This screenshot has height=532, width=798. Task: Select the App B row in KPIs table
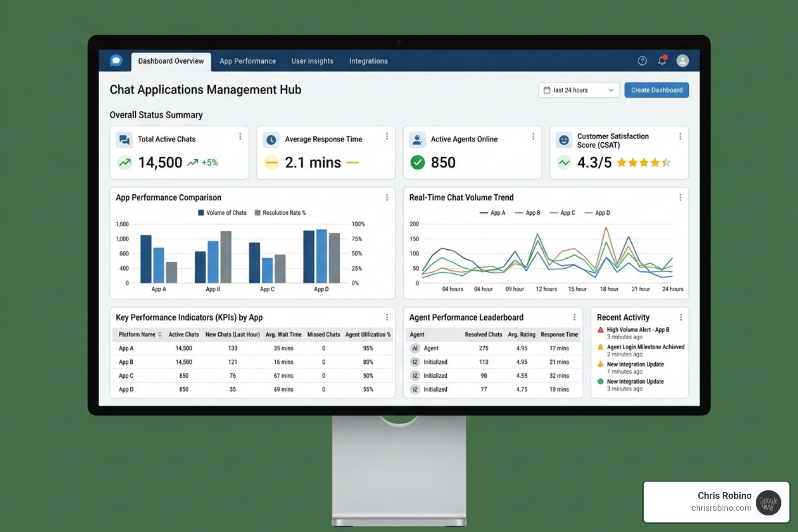(x=252, y=362)
